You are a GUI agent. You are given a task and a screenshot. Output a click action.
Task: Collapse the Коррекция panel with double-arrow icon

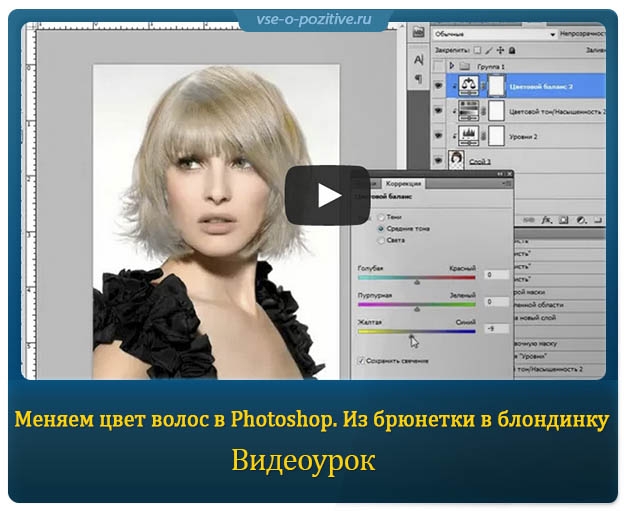(x=500, y=174)
